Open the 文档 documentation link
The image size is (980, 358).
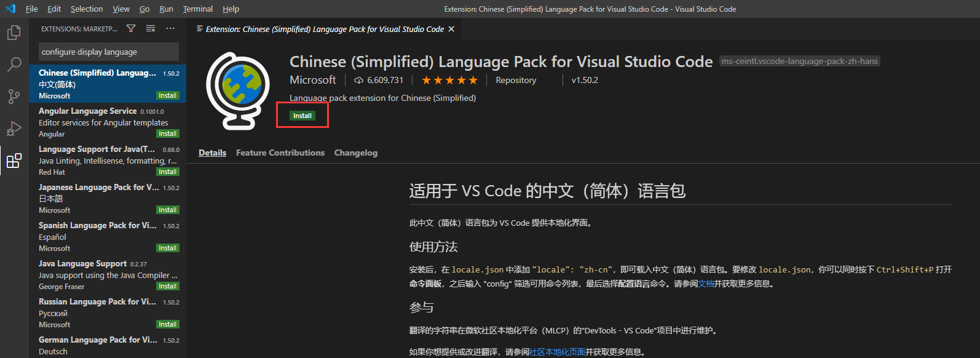pos(706,284)
